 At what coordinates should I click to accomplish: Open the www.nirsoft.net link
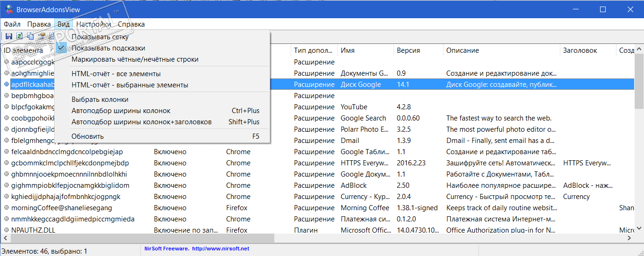220,249
